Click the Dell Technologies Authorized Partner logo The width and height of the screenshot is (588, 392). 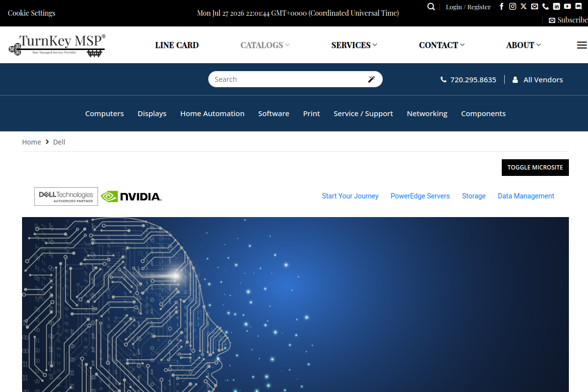coord(66,196)
